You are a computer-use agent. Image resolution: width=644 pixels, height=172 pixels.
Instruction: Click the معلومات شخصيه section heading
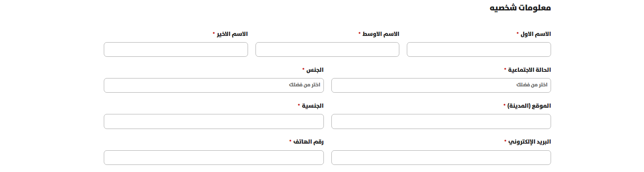pos(520,8)
